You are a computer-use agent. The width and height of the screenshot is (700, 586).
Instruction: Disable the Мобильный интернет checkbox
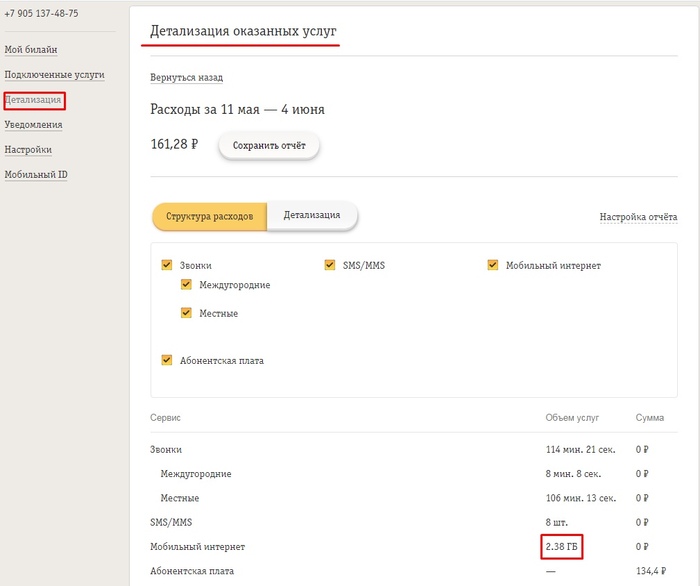(492, 265)
